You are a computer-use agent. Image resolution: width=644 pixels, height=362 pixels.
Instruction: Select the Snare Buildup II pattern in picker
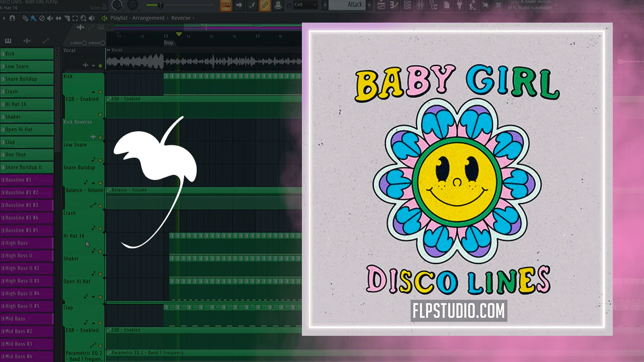pyautogui.click(x=27, y=167)
